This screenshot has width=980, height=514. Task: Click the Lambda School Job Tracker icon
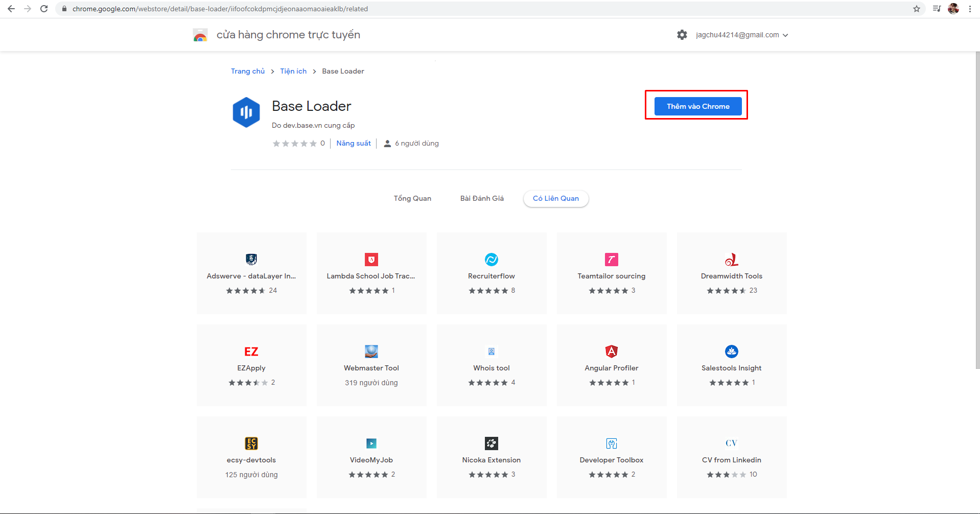pyautogui.click(x=371, y=260)
